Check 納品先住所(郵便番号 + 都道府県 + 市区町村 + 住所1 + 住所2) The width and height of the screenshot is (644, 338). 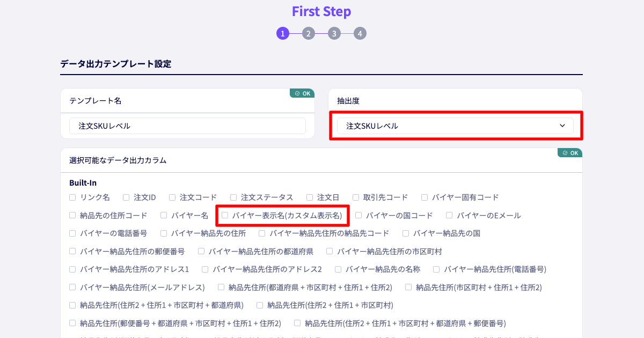(72, 323)
